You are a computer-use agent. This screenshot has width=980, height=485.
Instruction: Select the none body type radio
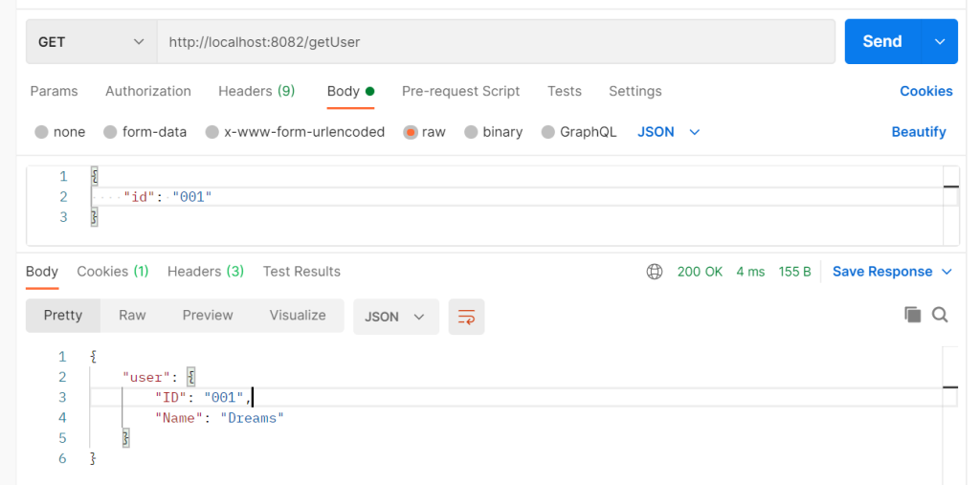42,132
